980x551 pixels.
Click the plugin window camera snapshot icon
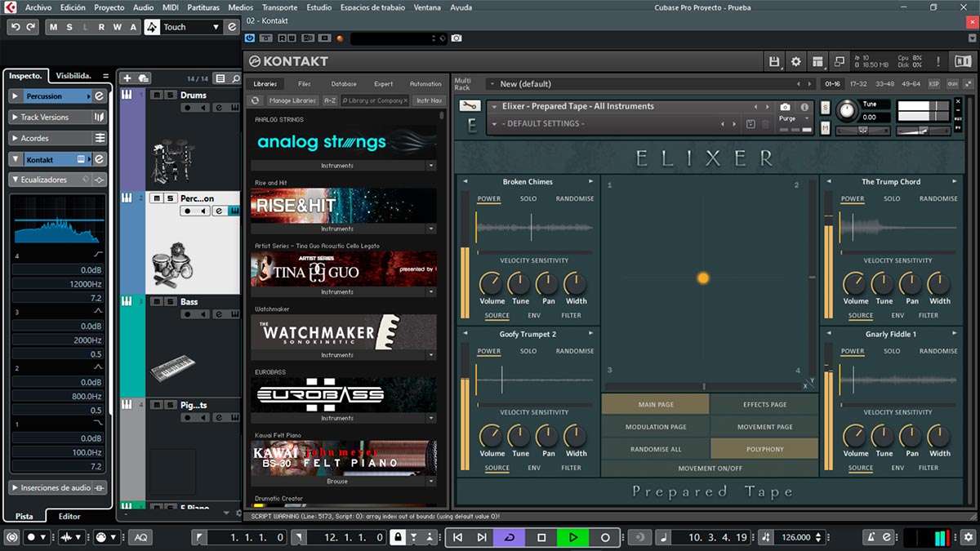point(457,38)
